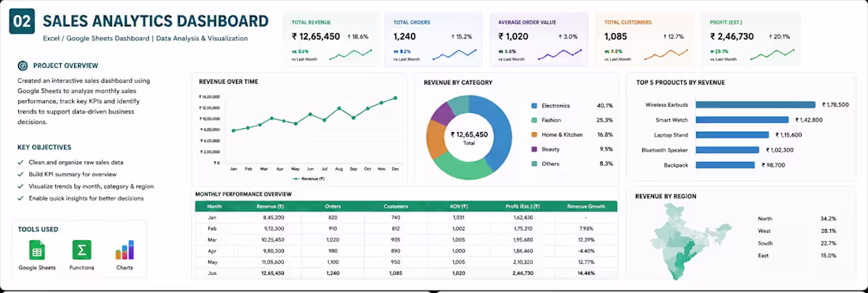Click the '34.2%' North region value
The image size is (868, 293).
828,219
